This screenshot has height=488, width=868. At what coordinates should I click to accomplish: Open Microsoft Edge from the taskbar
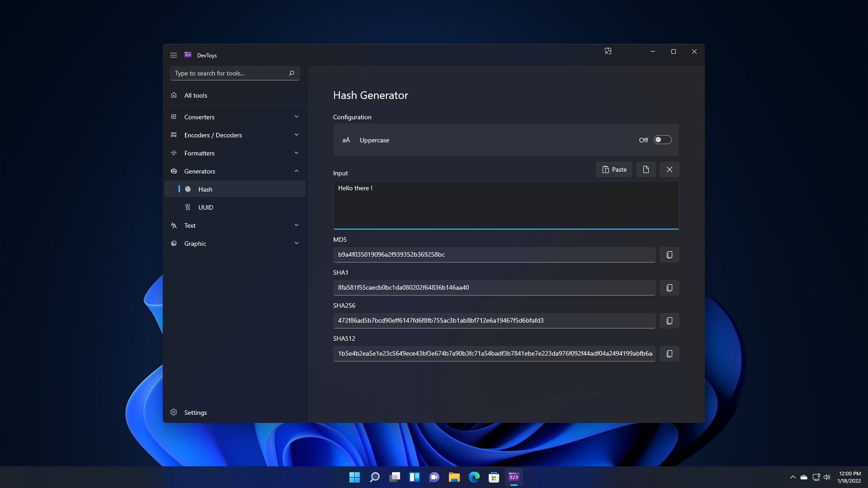point(474,477)
